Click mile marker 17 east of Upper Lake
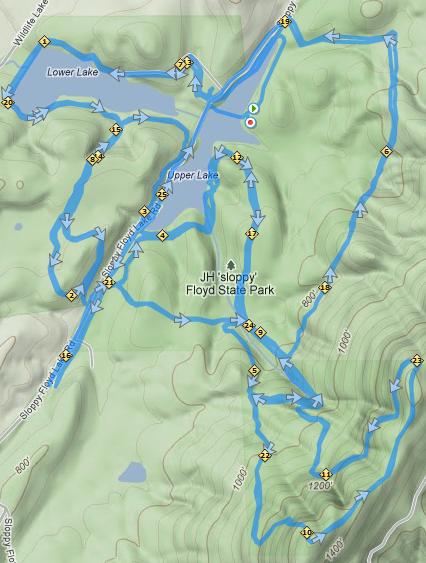This screenshot has height=563, width=426. 252,234
